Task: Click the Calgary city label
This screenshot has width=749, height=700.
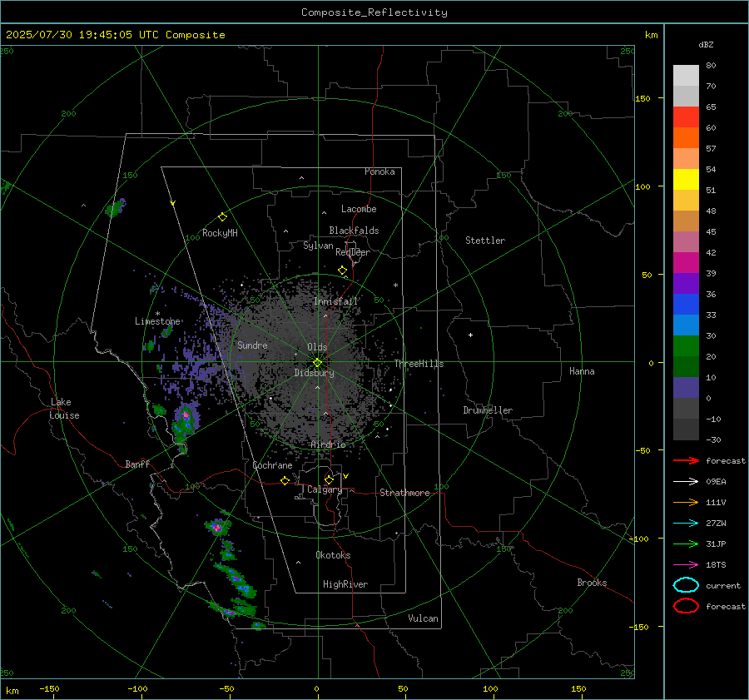Action: [325, 489]
